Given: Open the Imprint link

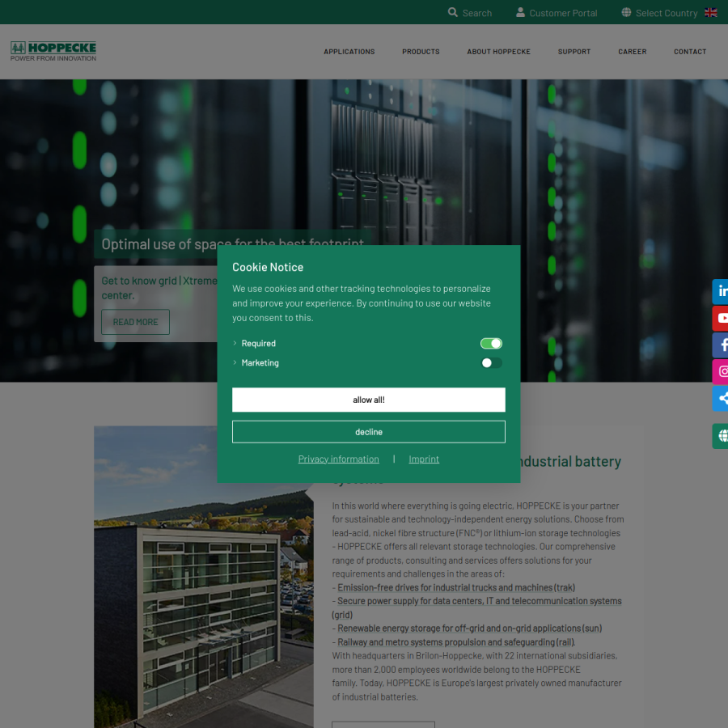Looking at the screenshot, I should [x=424, y=459].
